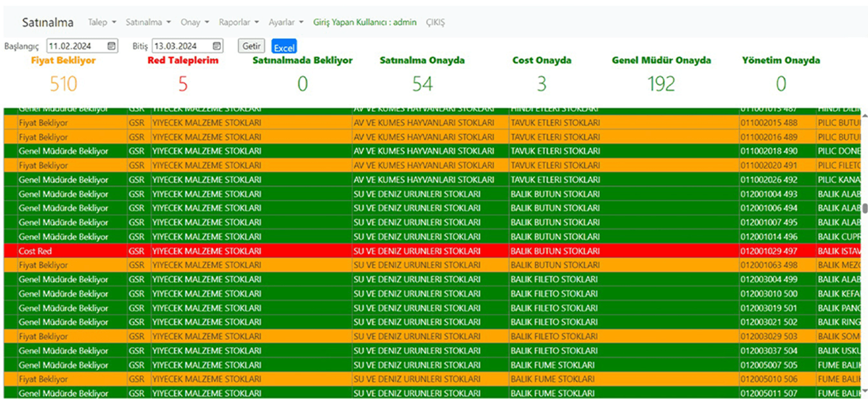Click the Satınalma brand title

(x=48, y=22)
